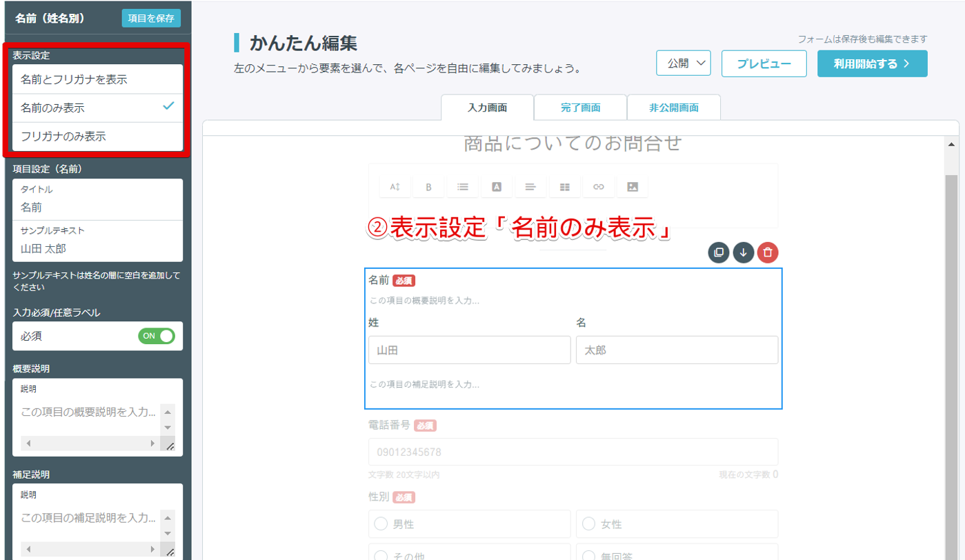Apply bold formatting with the B icon
This screenshot has height=560, width=965.
(429, 187)
